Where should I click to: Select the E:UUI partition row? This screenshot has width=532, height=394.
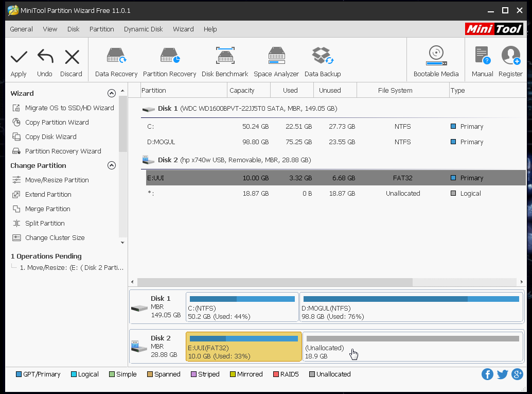point(336,178)
